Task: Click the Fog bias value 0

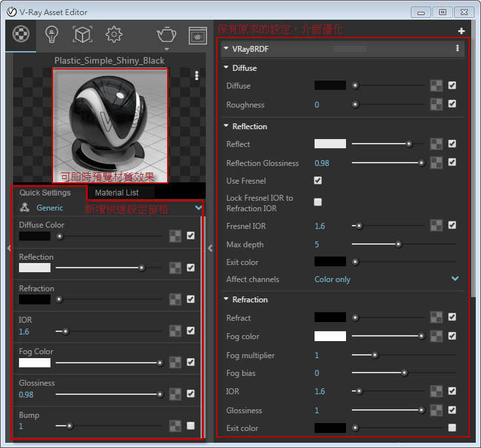Action: coord(317,373)
